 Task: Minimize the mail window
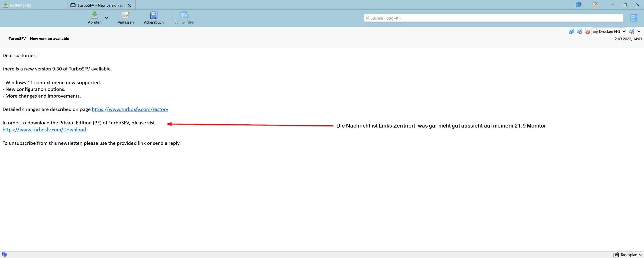click(x=613, y=5)
